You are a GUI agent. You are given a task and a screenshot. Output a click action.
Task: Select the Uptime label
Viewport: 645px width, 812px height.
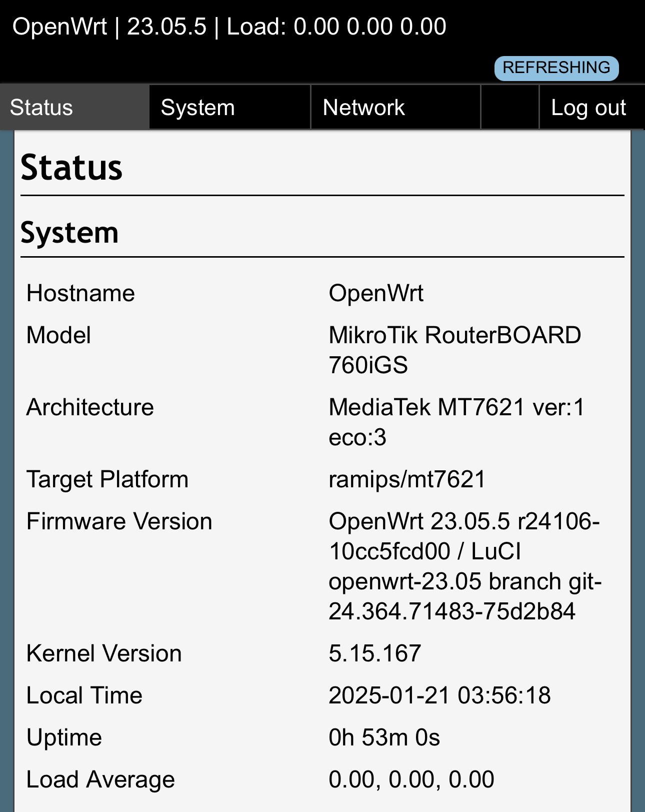[x=64, y=737]
